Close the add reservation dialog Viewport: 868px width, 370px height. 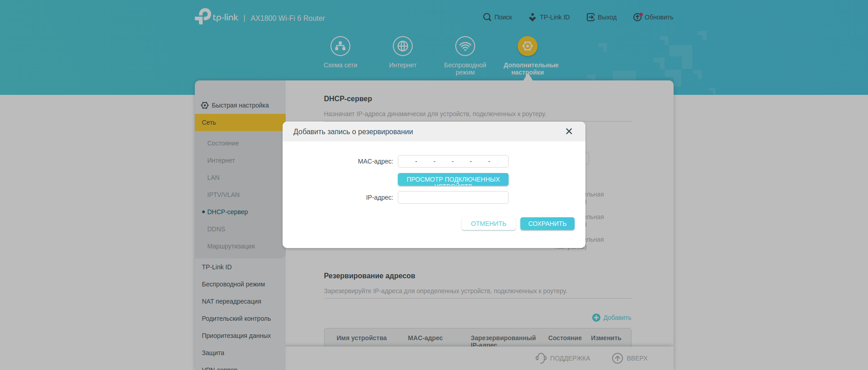point(569,131)
